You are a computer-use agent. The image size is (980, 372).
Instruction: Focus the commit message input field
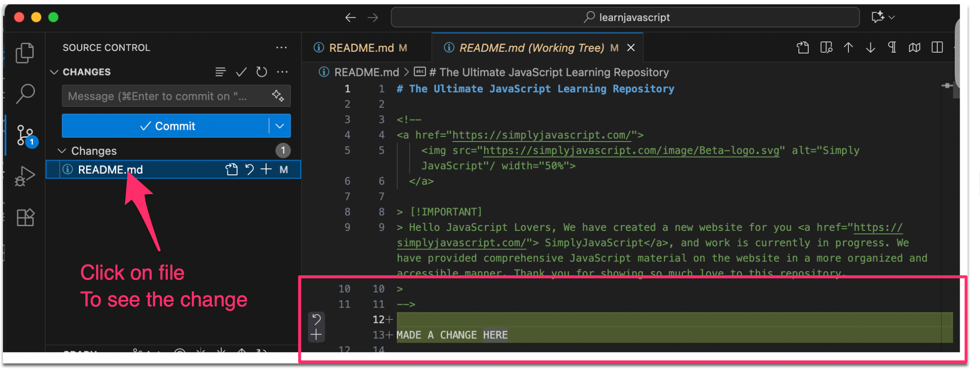point(176,96)
